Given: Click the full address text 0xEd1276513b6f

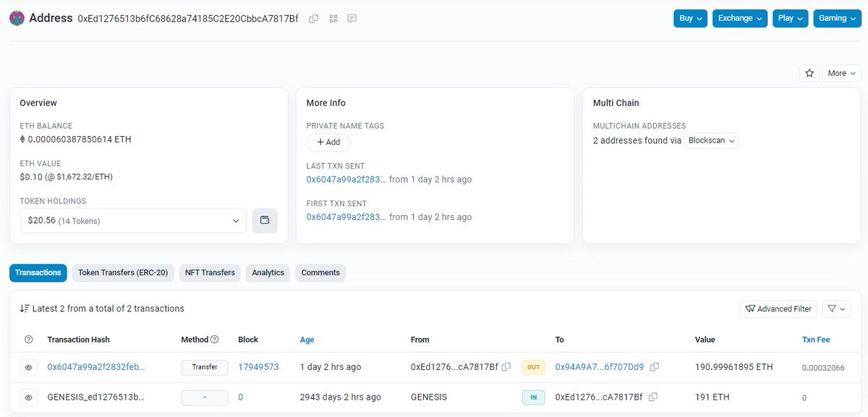Looking at the screenshot, I should pyautogui.click(x=188, y=19).
